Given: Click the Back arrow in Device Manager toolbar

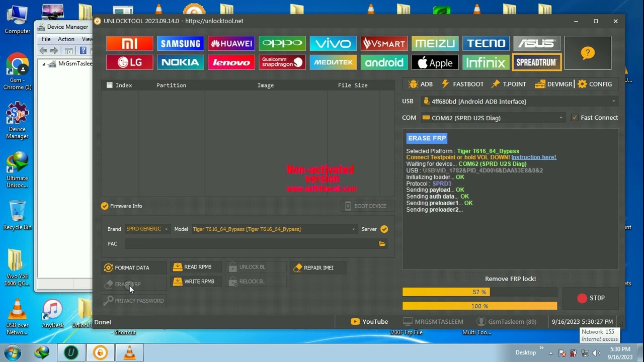Looking at the screenshot, I should click(x=43, y=51).
